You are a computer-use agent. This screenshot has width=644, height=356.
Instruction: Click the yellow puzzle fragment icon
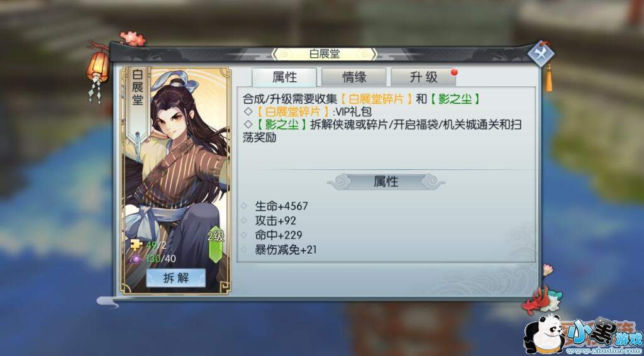click(136, 245)
